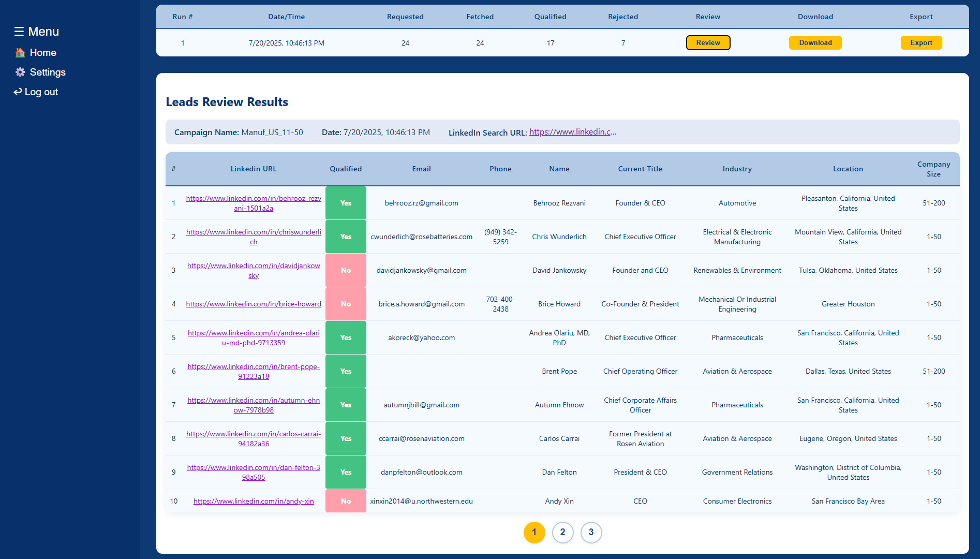
Task: Download run 1 results
Action: tap(815, 43)
